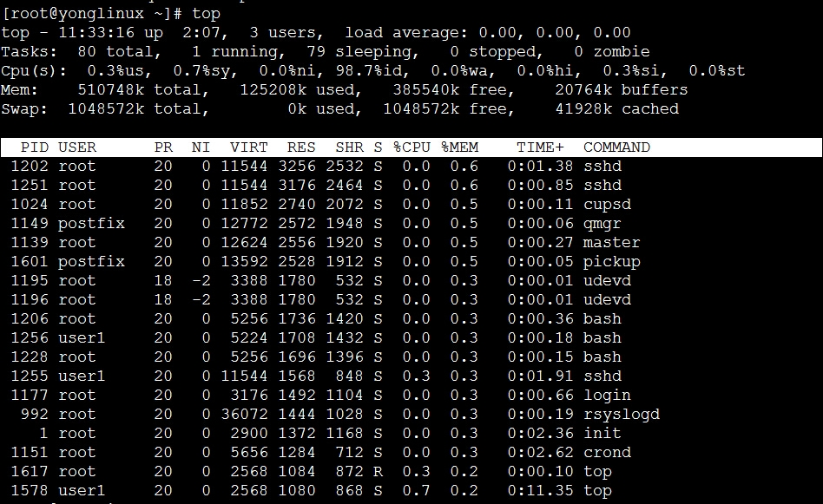Click the USER column header
The width and height of the screenshot is (823, 504).
point(77,147)
